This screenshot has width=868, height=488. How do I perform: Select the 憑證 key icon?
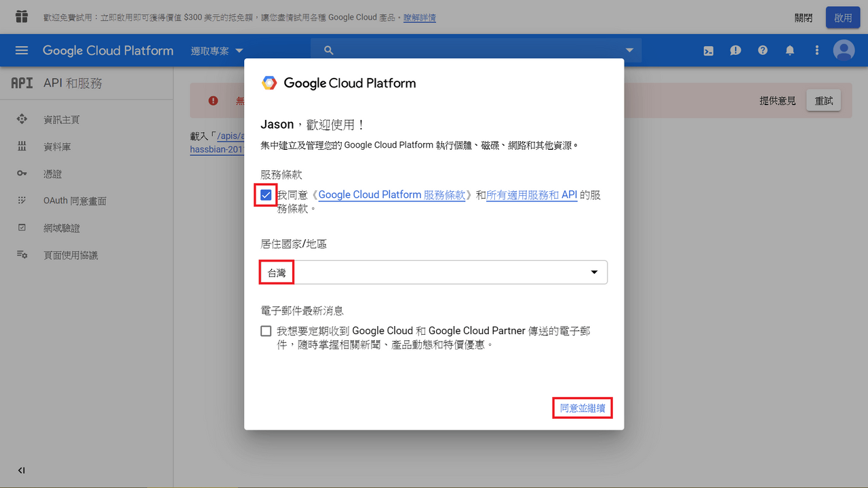point(22,174)
